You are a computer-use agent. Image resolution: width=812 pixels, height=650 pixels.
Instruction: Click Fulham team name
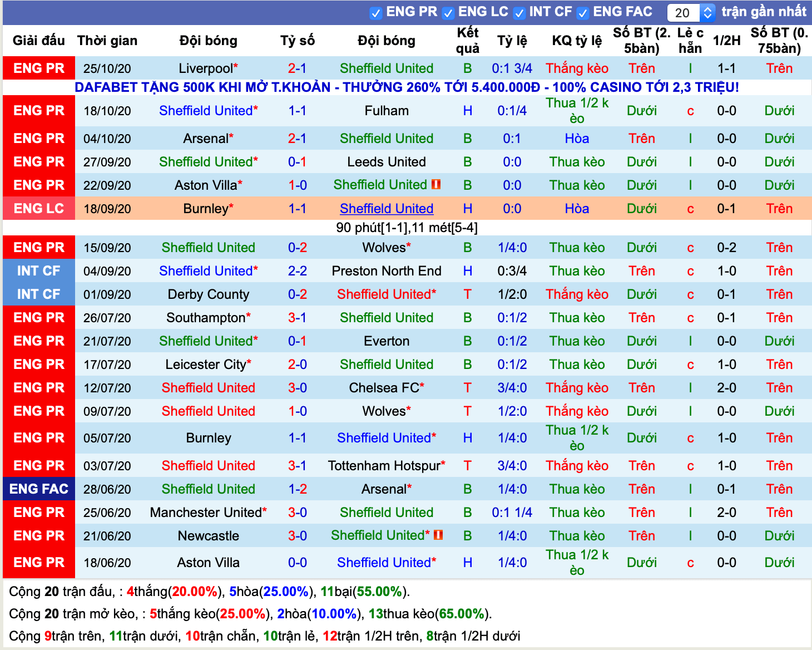coord(387,111)
